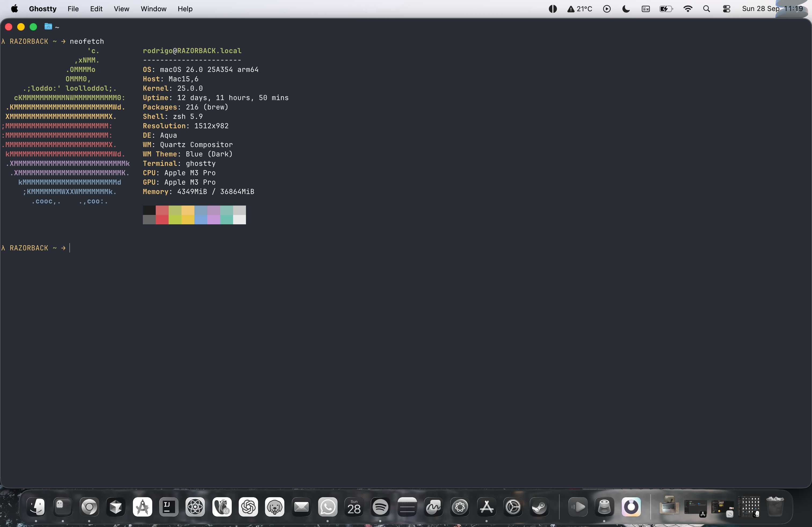Open the Wi-Fi status menu
This screenshot has width=812, height=527.
(x=688, y=9)
